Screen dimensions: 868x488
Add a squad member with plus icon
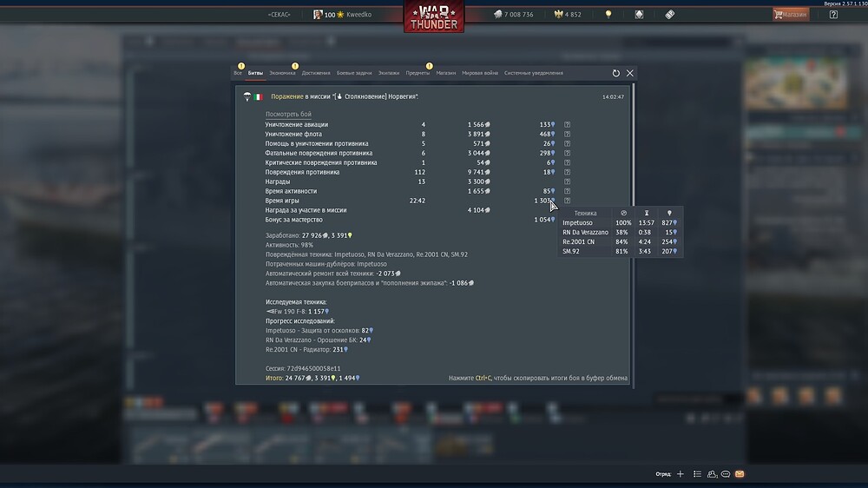coord(681,474)
